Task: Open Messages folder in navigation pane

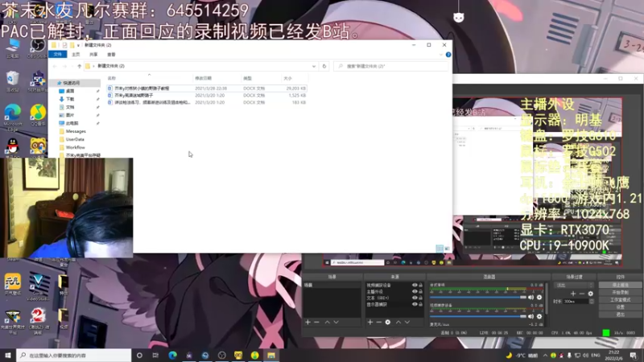Action: coord(76,131)
